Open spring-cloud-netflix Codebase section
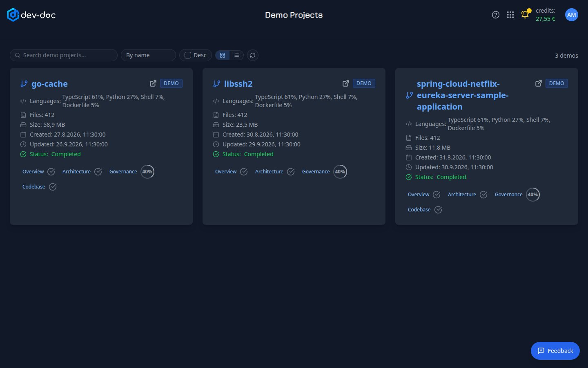Viewport: 588px width, 368px height. tap(419, 210)
